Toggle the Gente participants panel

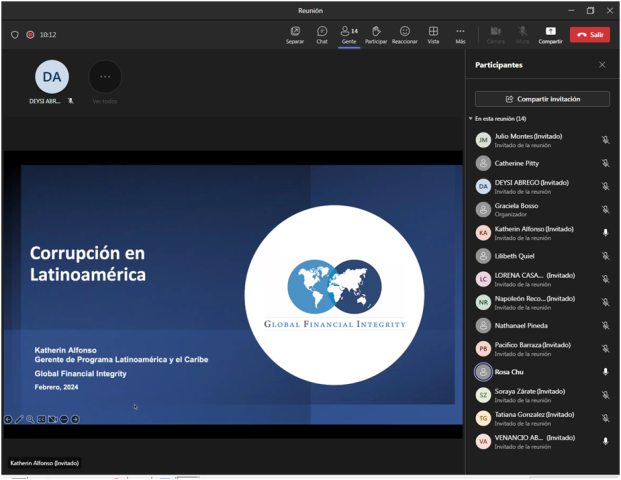coord(349,35)
